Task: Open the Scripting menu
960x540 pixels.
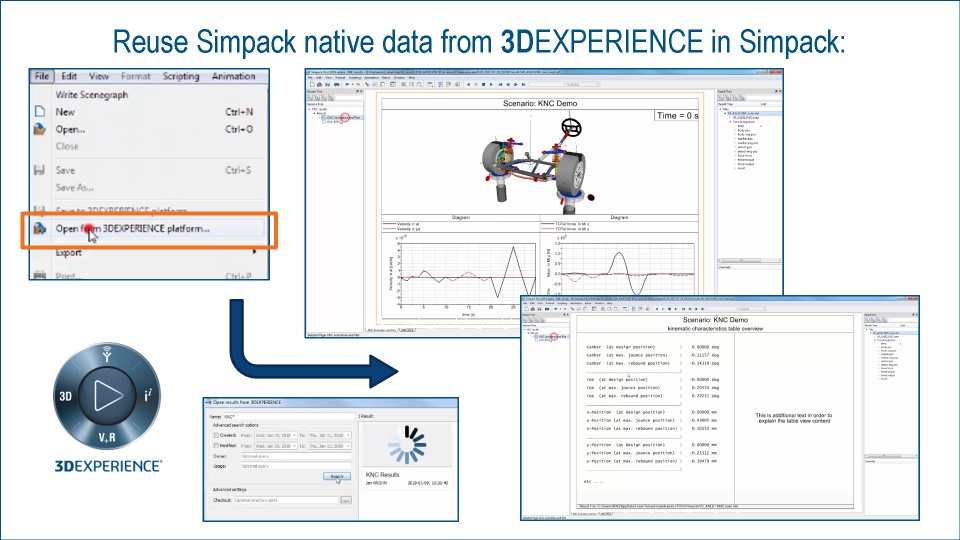Action: [181, 76]
